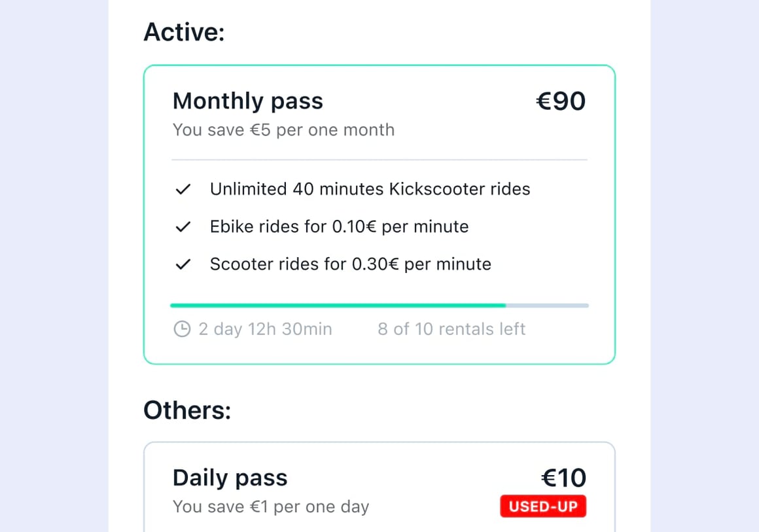The image size is (759, 532).
Task: Click the USED-UP badge on Daily pass
Action: click(543, 506)
